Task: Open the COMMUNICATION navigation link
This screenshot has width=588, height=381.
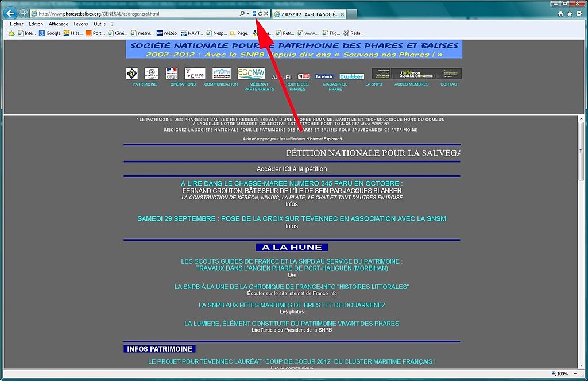Action: [x=221, y=84]
